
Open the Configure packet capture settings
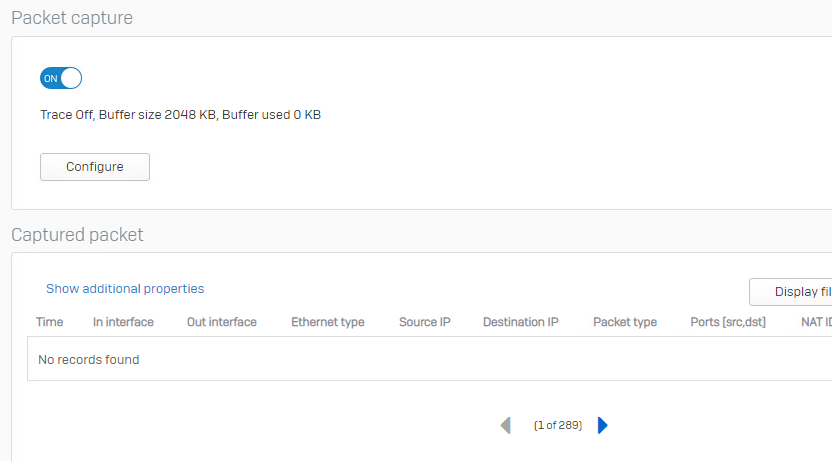click(x=95, y=167)
